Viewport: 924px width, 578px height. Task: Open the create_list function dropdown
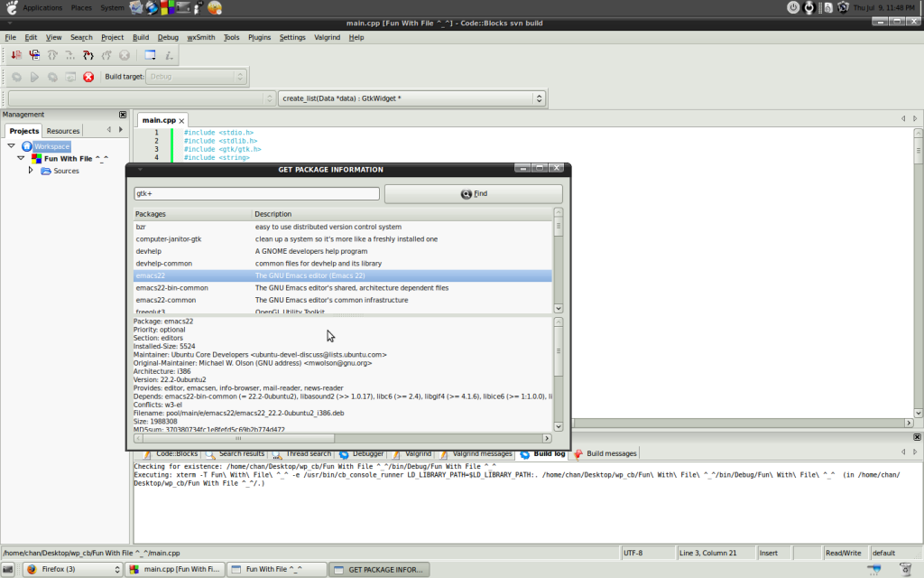pos(411,98)
